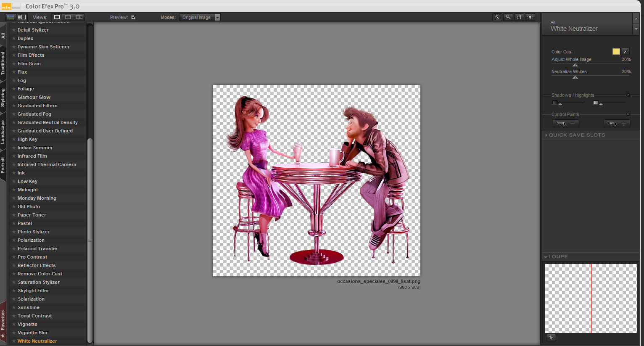The height and width of the screenshot is (346, 644).
Task: Switch to single image view
Action: [x=57, y=17]
